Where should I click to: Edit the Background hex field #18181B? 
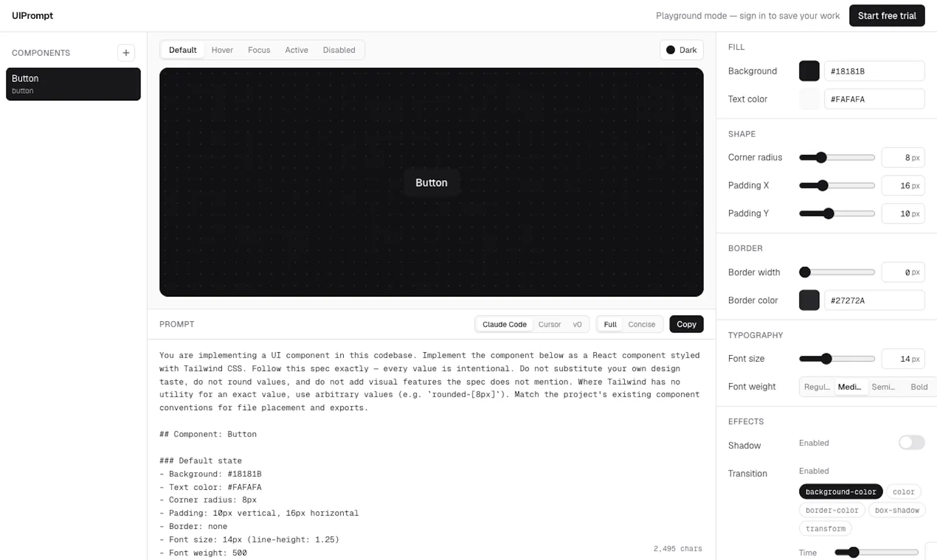coord(874,71)
